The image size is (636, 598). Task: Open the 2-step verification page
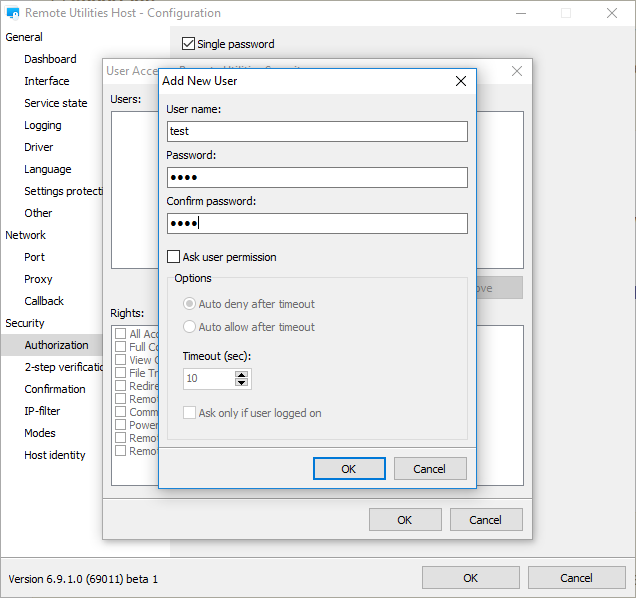[x=63, y=367]
